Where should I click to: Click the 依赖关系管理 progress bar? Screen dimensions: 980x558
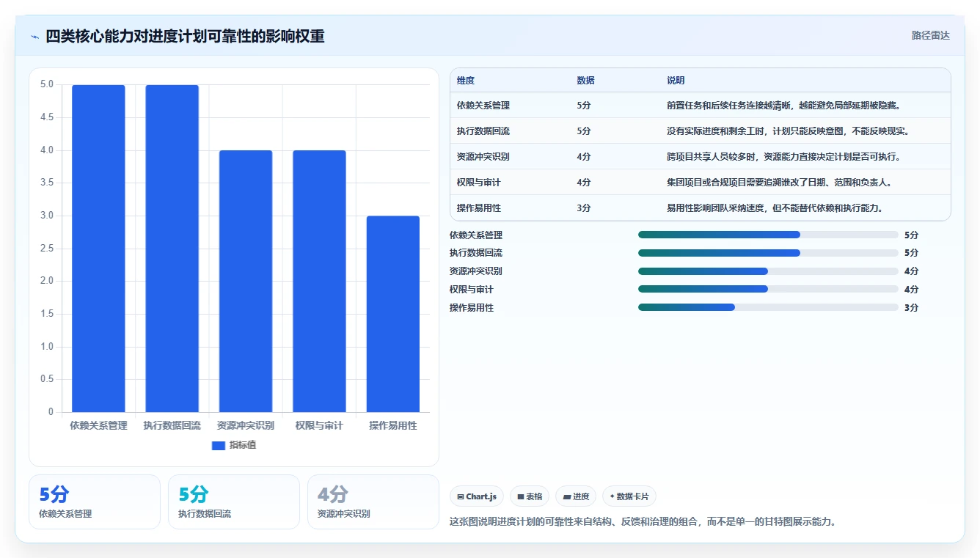[x=768, y=235]
